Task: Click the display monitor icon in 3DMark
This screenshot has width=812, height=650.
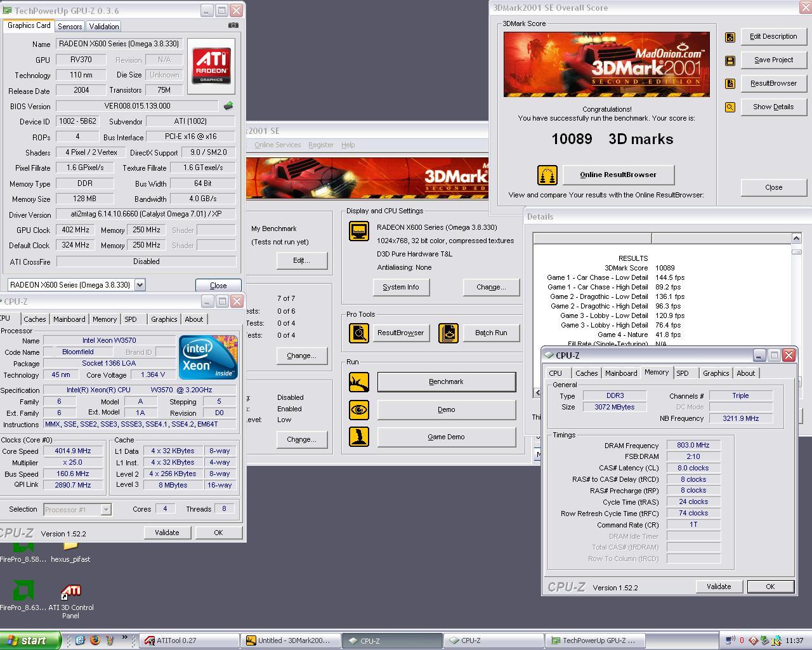Action: coord(359,231)
